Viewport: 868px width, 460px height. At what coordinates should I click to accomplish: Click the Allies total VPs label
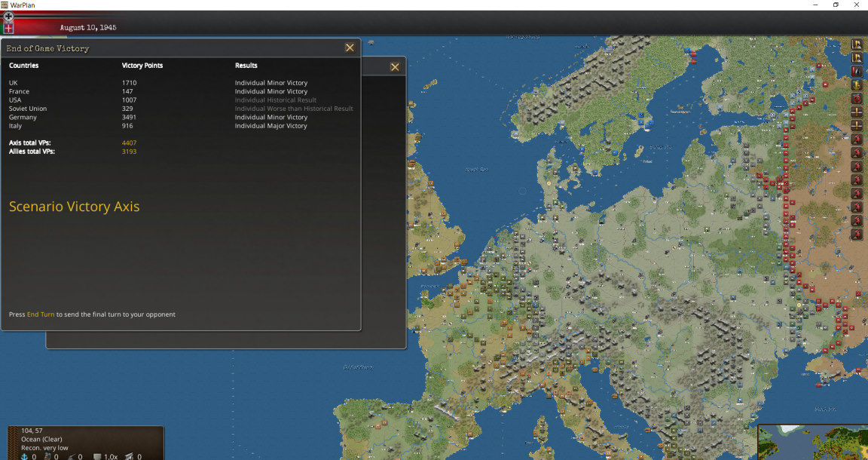click(x=32, y=152)
